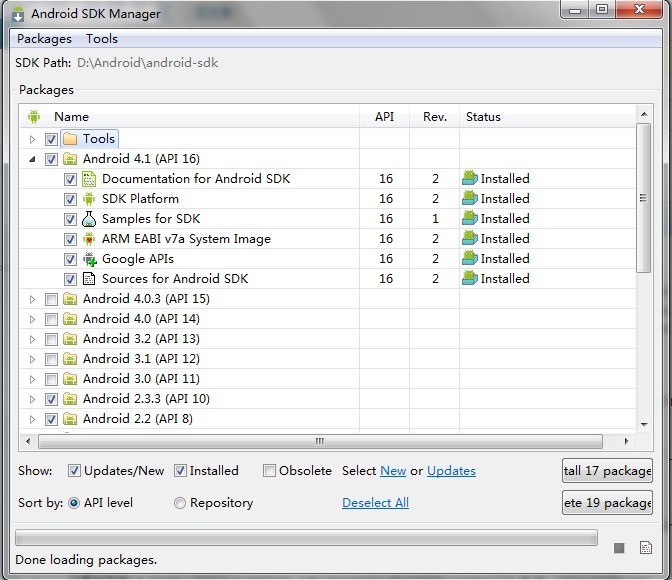This screenshot has height=580, width=672.
Task: Click Installed status icon for SDK Platform row
Action: (470, 198)
